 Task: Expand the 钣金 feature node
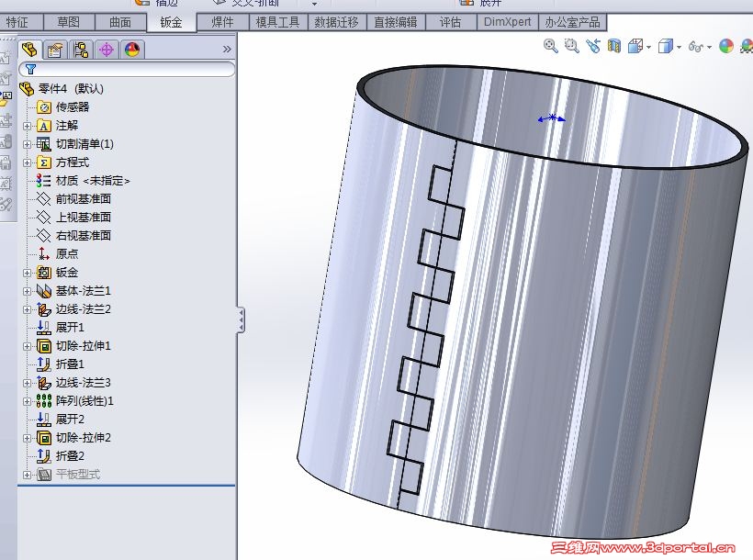pyautogui.click(x=27, y=273)
